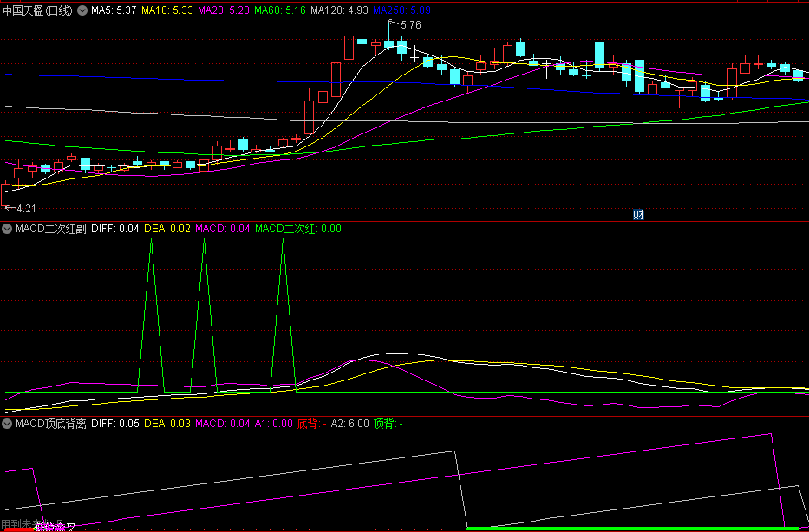Click the MA250: 5.09 value
This screenshot has width=809, height=532.
click(402, 10)
